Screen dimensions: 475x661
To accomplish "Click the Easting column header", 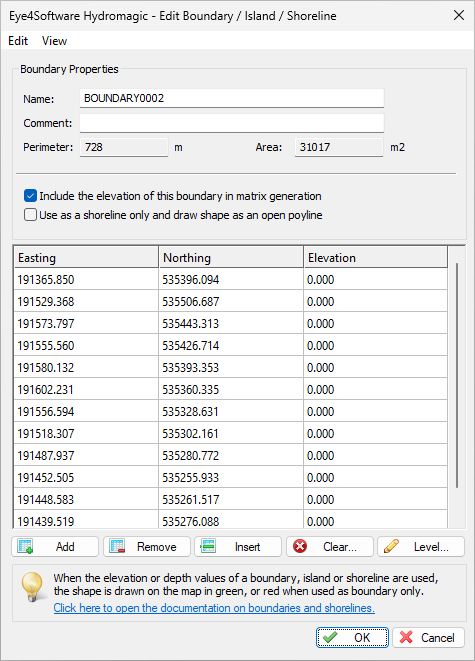I will click(86, 258).
